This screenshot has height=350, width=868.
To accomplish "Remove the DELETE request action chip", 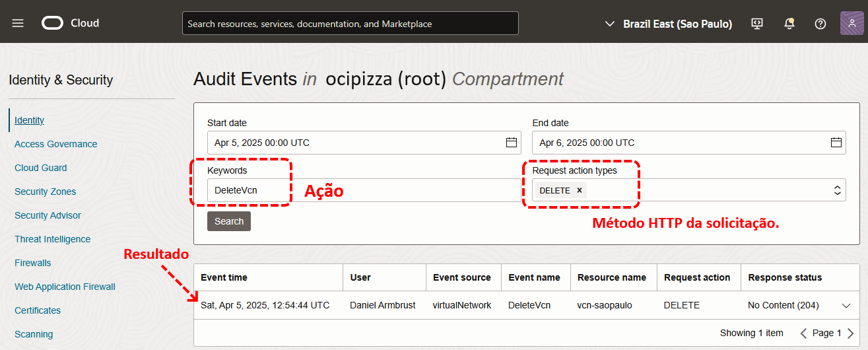I will click(x=580, y=190).
